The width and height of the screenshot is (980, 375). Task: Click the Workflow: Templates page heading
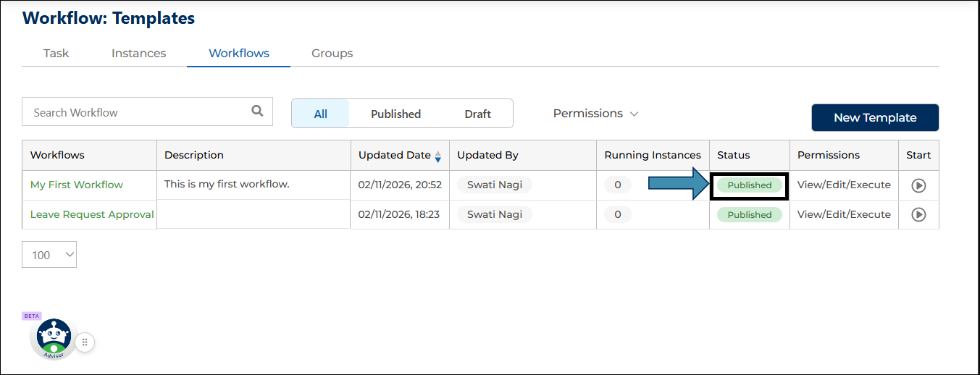109,18
